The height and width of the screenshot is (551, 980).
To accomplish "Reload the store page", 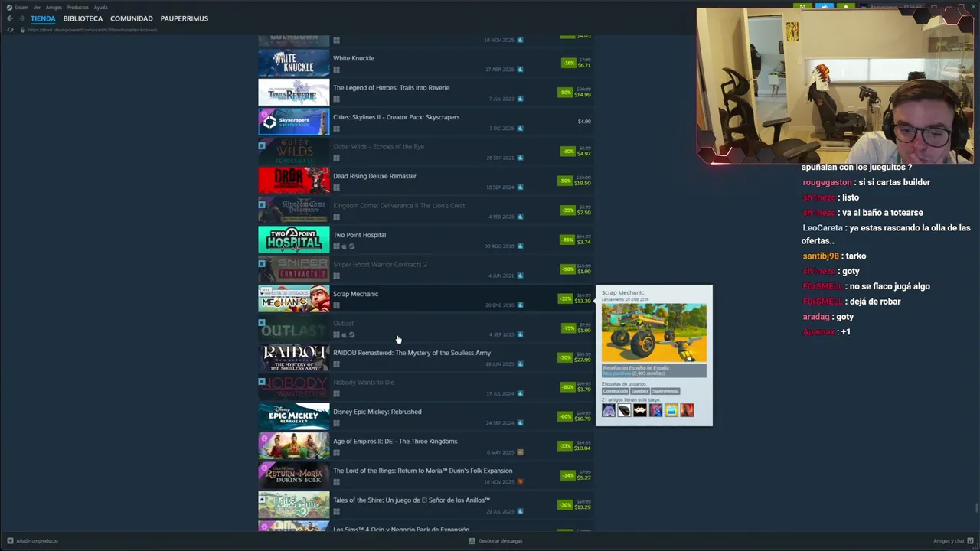I will click(10, 30).
